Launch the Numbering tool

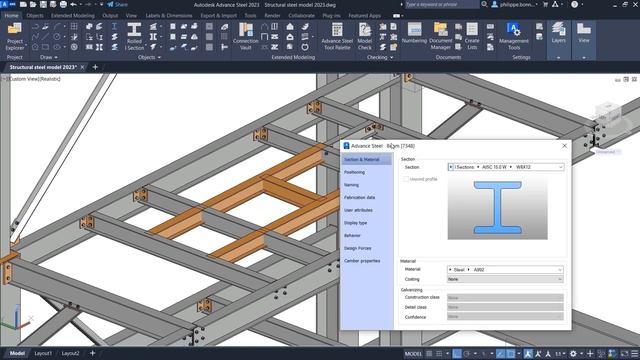[414, 33]
